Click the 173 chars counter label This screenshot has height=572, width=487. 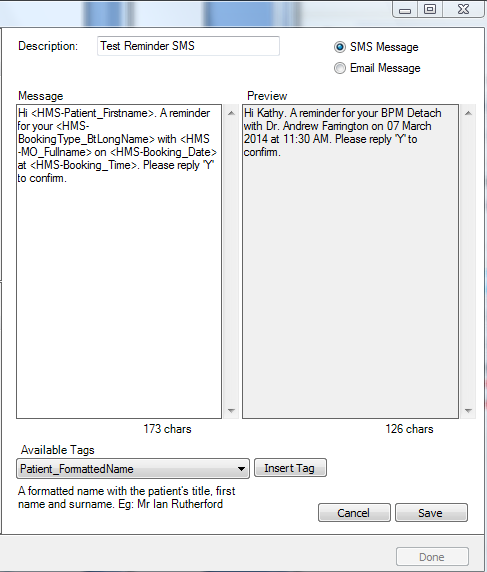(167, 429)
